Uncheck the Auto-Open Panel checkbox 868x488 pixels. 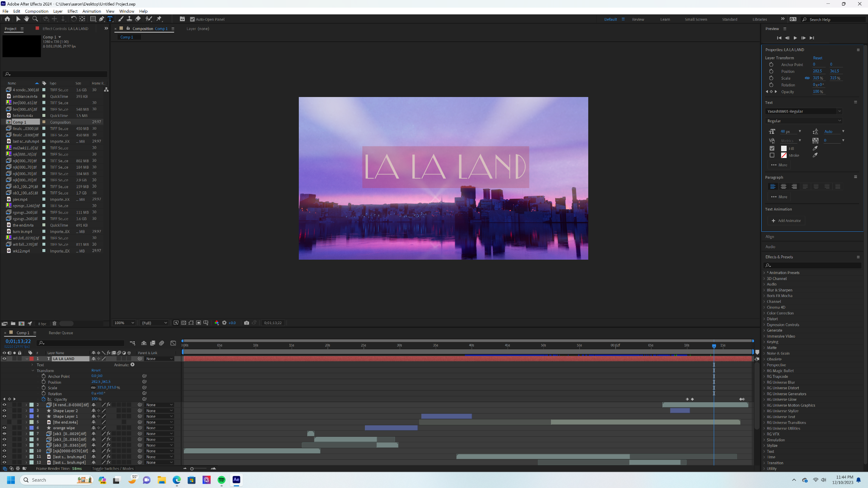pyautogui.click(x=192, y=19)
